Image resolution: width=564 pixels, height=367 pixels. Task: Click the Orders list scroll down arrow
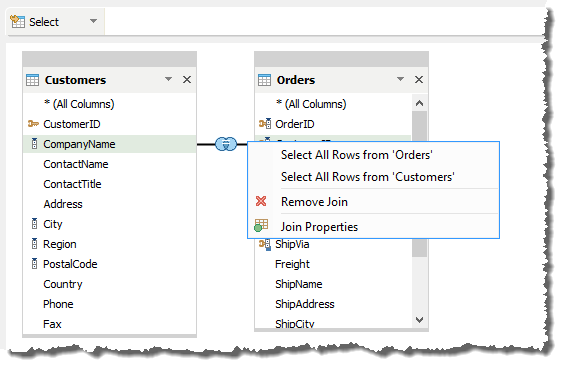pyautogui.click(x=419, y=320)
